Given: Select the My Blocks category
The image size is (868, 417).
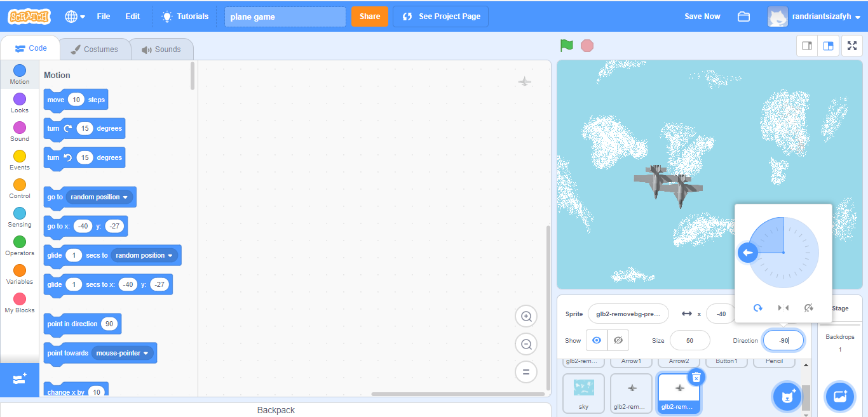Looking at the screenshot, I should pyautogui.click(x=20, y=303).
